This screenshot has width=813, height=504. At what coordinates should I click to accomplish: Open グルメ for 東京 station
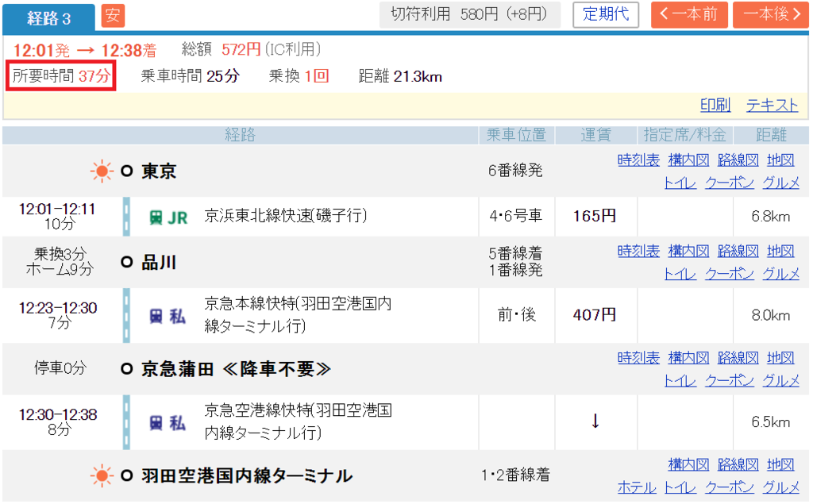pyautogui.click(x=781, y=183)
